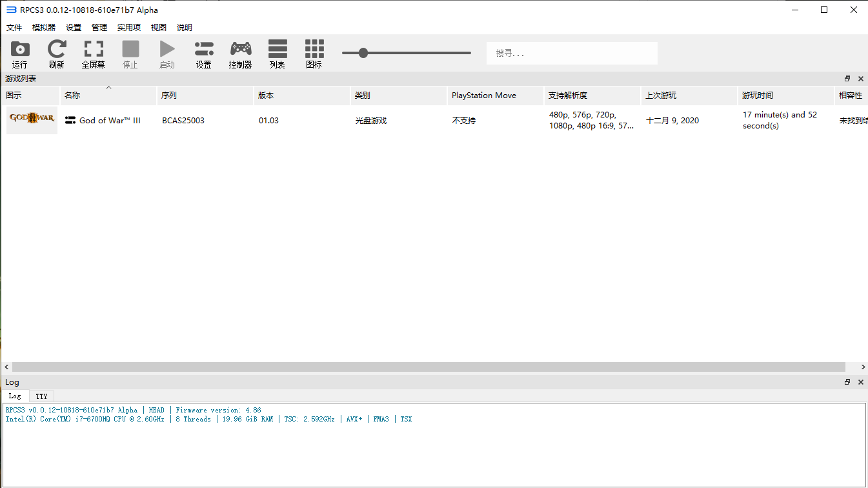Sort list by 上次游玩 column
This screenshot has height=488, width=868.
point(688,96)
